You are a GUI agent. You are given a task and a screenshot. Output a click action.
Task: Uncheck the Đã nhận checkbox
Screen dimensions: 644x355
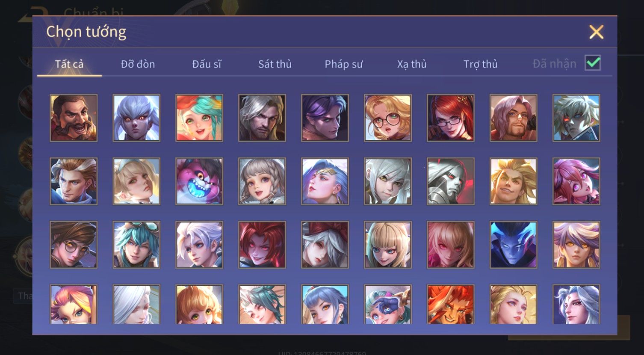[x=593, y=63]
